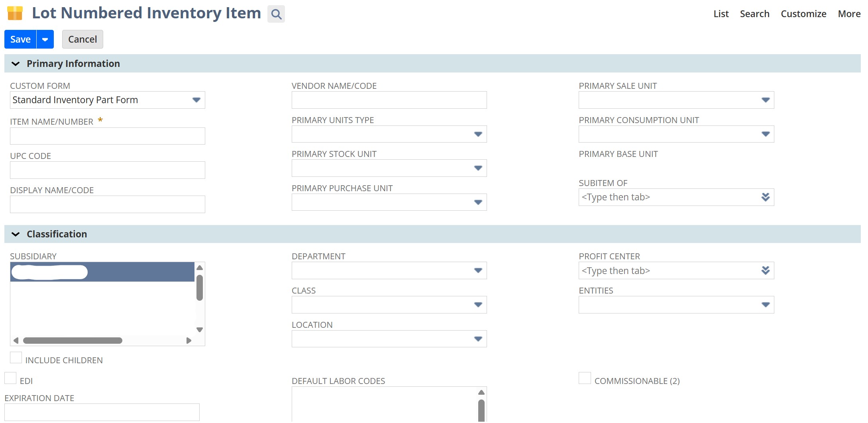The height and width of the screenshot is (423, 868).
Task: Click the Cancel button
Action: point(82,39)
